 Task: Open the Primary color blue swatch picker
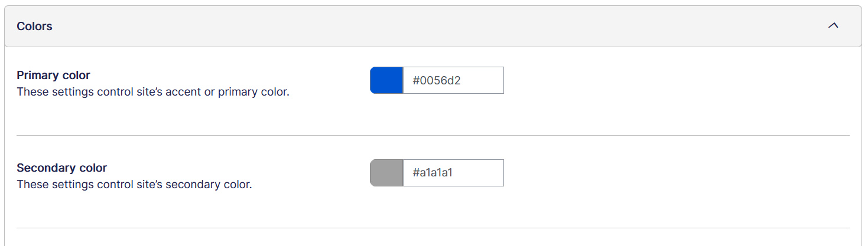pos(386,80)
